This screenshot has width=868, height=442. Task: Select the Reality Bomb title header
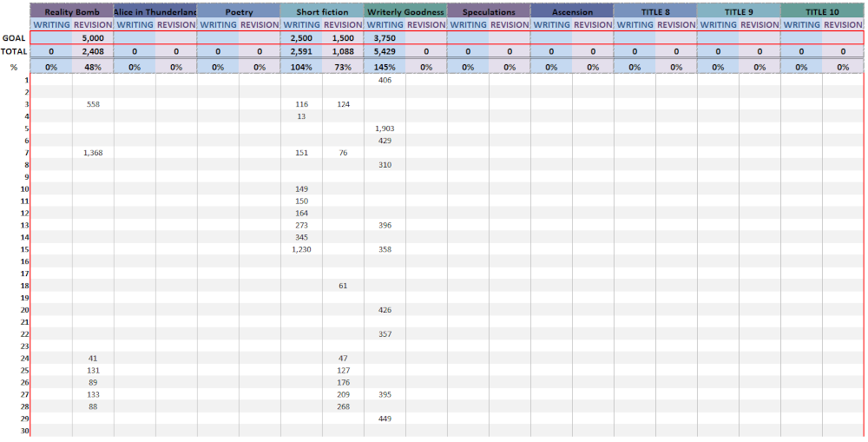[72, 12]
